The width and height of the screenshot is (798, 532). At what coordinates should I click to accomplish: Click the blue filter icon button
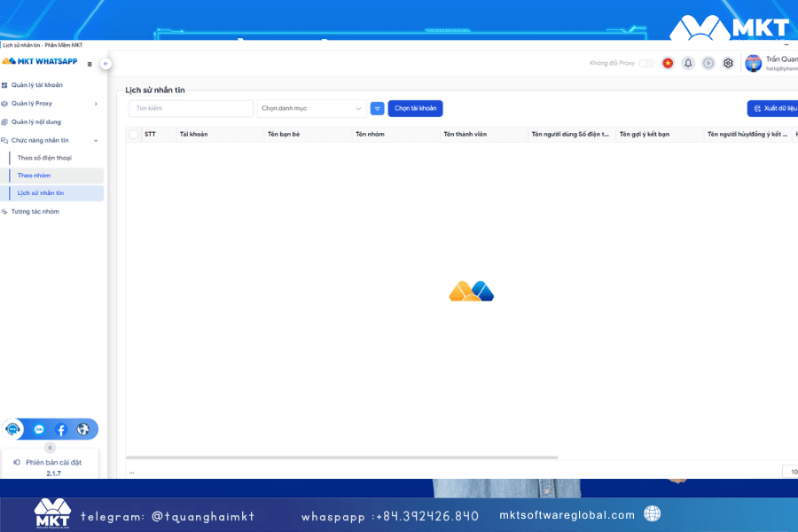(377, 108)
